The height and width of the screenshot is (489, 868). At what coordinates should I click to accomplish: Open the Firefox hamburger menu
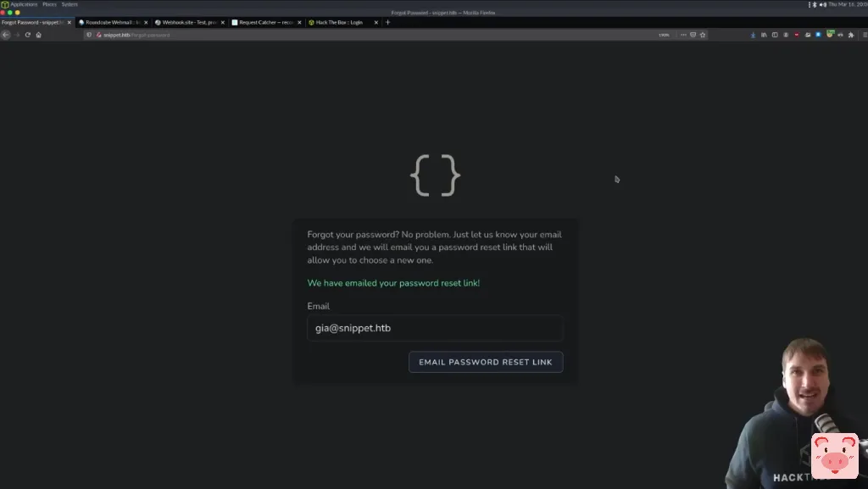(x=865, y=35)
